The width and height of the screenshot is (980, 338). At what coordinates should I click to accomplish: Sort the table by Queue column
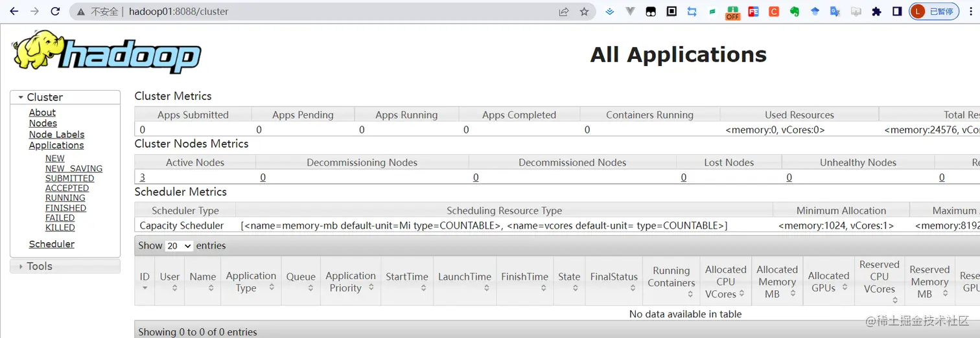click(301, 281)
